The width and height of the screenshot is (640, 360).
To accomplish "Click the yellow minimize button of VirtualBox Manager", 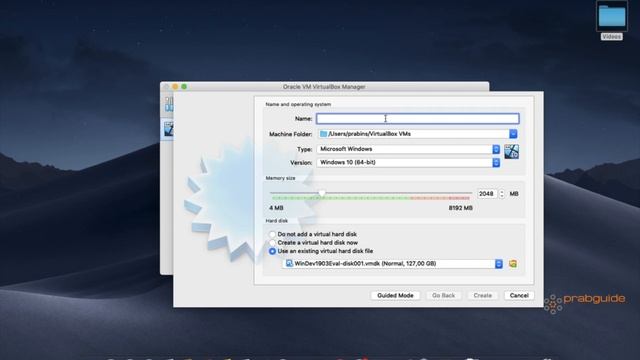I will point(175,87).
